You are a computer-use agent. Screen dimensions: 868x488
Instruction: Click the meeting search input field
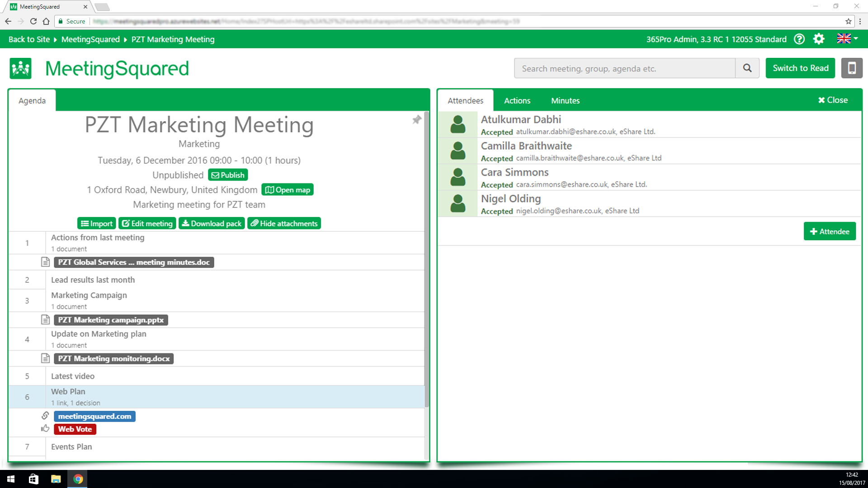coord(624,68)
